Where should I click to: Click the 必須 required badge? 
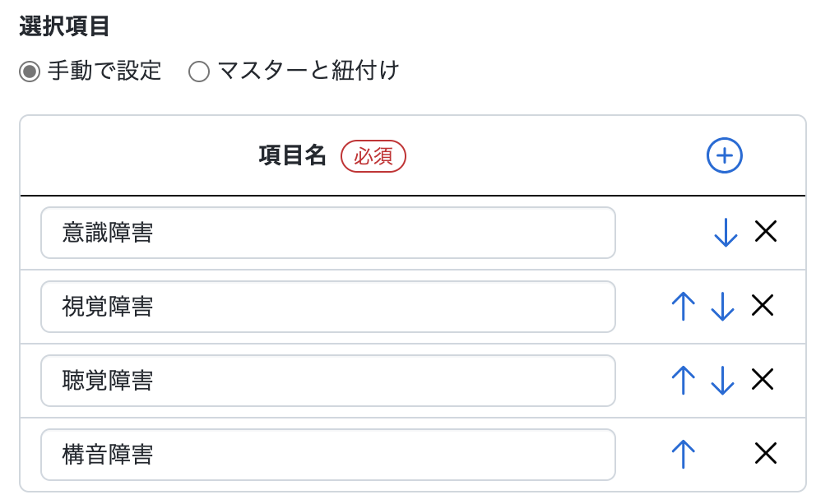click(373, 155)
